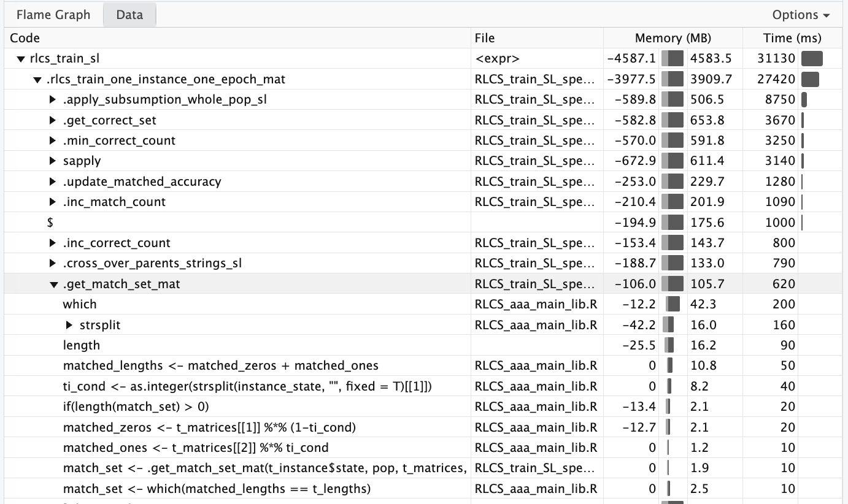
Task: Collapse .rlcs_train_one_instance_one_epoch_mat node
Action: click(37, 80)
